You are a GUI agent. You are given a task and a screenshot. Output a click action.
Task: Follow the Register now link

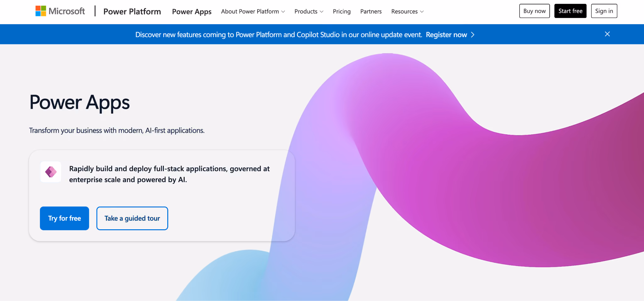coord(447,35)
